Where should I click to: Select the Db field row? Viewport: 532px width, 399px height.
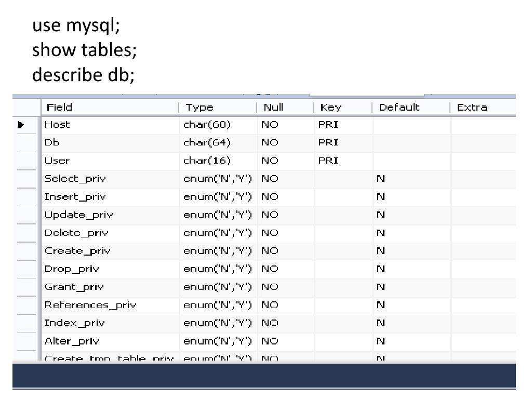click(52, 143)
